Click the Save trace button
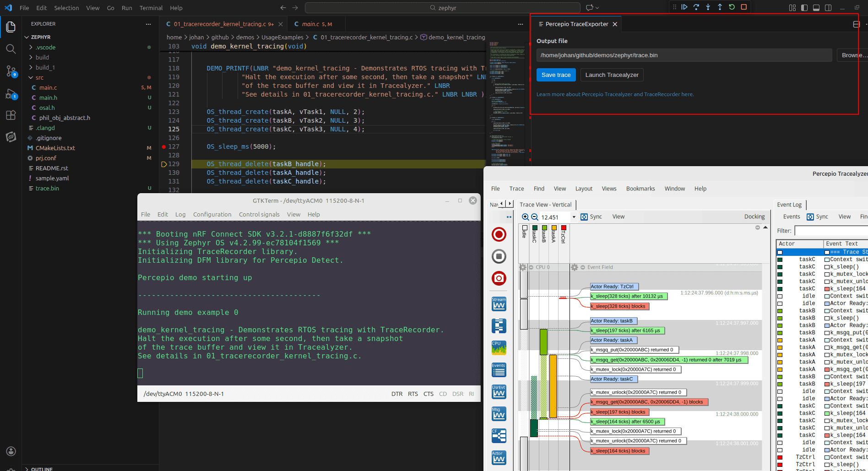Image resolution: width=868 pixels, height=471 pixels. [556, 75]
